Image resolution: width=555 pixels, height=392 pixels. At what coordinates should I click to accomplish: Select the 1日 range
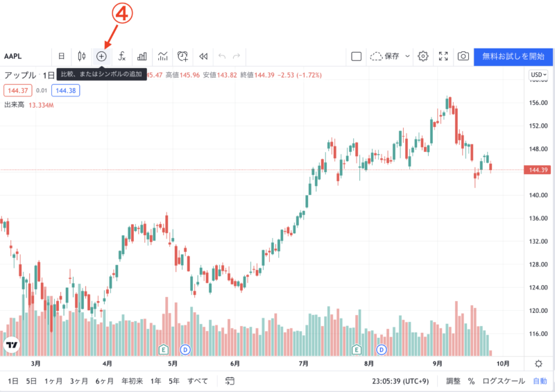[x=13, y=382]
